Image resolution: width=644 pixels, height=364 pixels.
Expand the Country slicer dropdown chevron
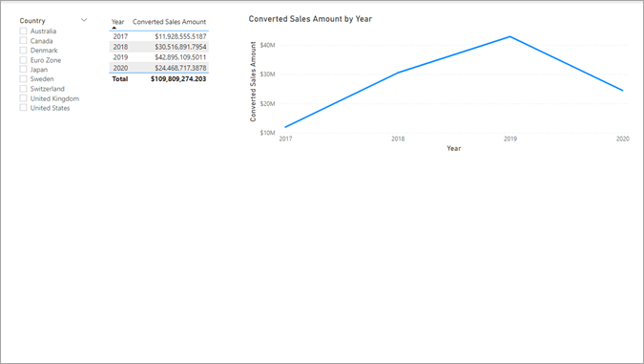(x=84, y=20)
